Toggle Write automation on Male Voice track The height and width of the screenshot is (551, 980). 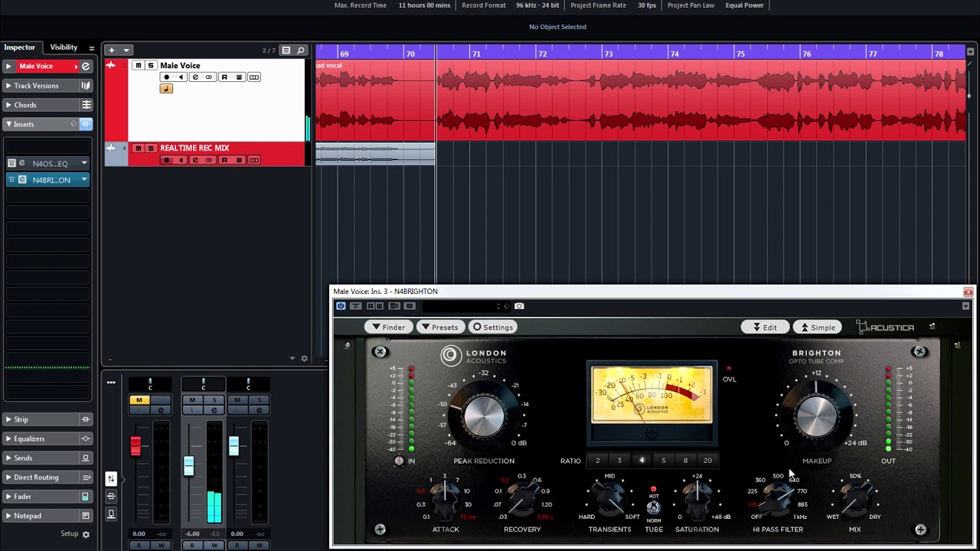(x=239, y=77)
